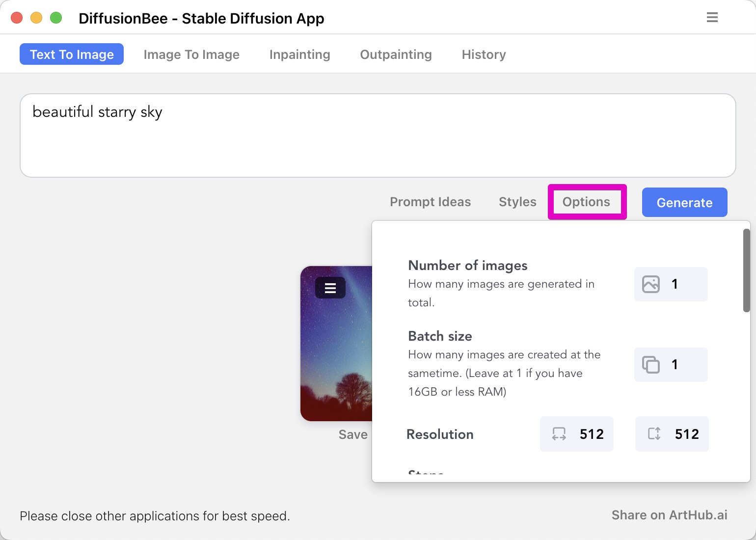This screenshot has height=540, width=756.
Task: Open the hamburger menu on the generated image
Action: 330,288
